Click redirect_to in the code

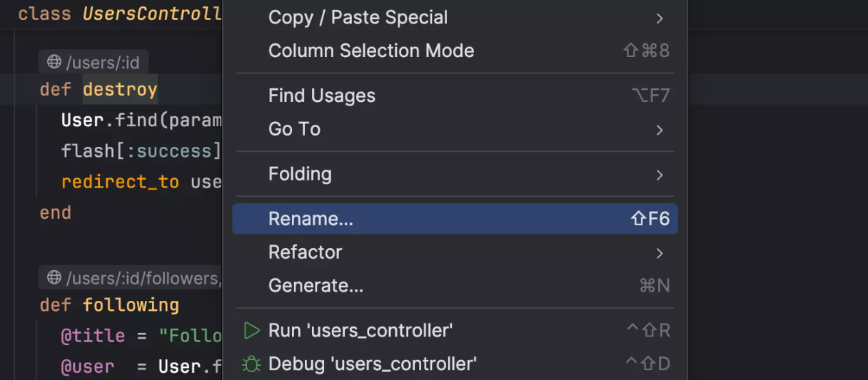pos(119,182)
